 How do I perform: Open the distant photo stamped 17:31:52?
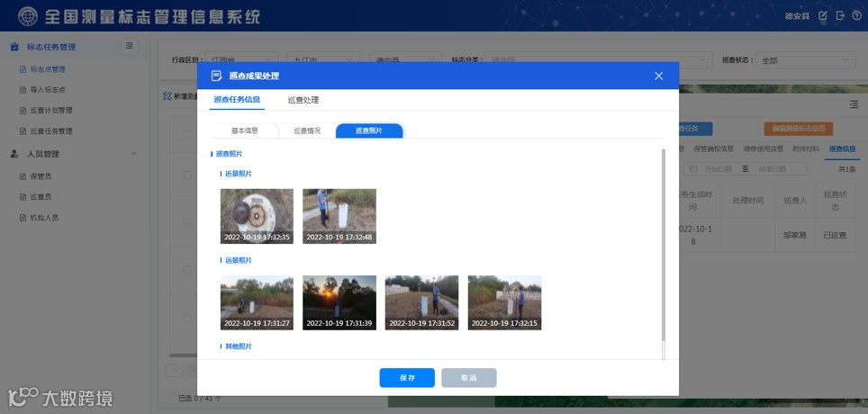pyautogui.click(x=421, y=302)
